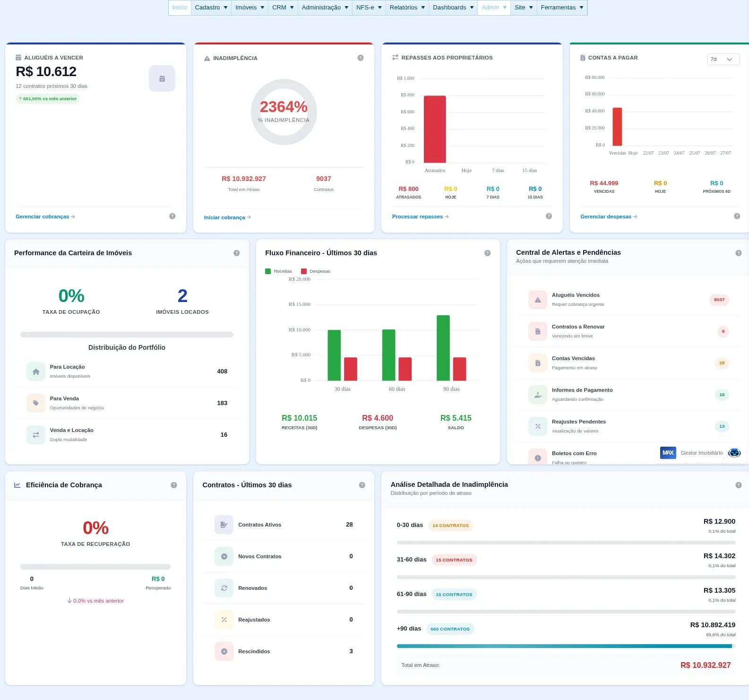The height and width of the screenshot is (700, 749).
Task: Click the Renovados refresh icon
Action: click(224, 588)
